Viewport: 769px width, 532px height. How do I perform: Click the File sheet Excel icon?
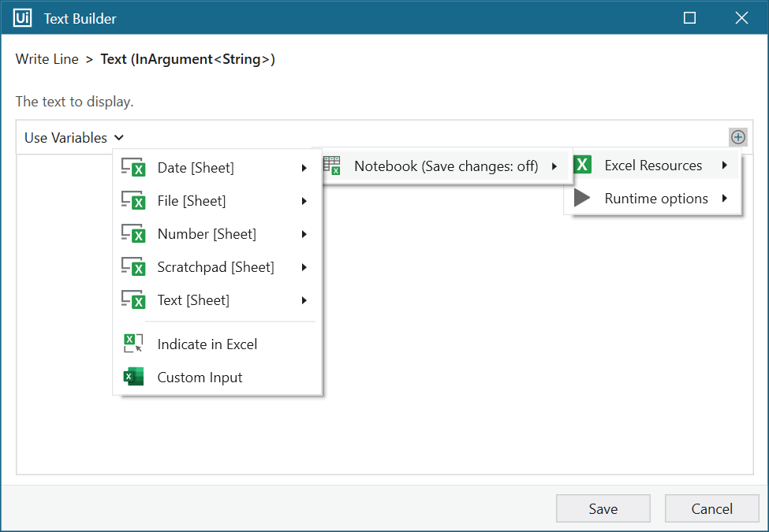tap(133, 201)
